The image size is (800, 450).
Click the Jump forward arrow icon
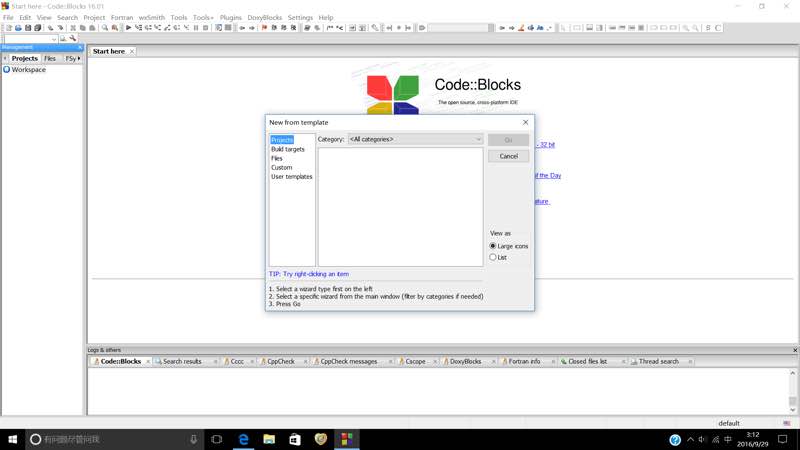coord(252,28)
